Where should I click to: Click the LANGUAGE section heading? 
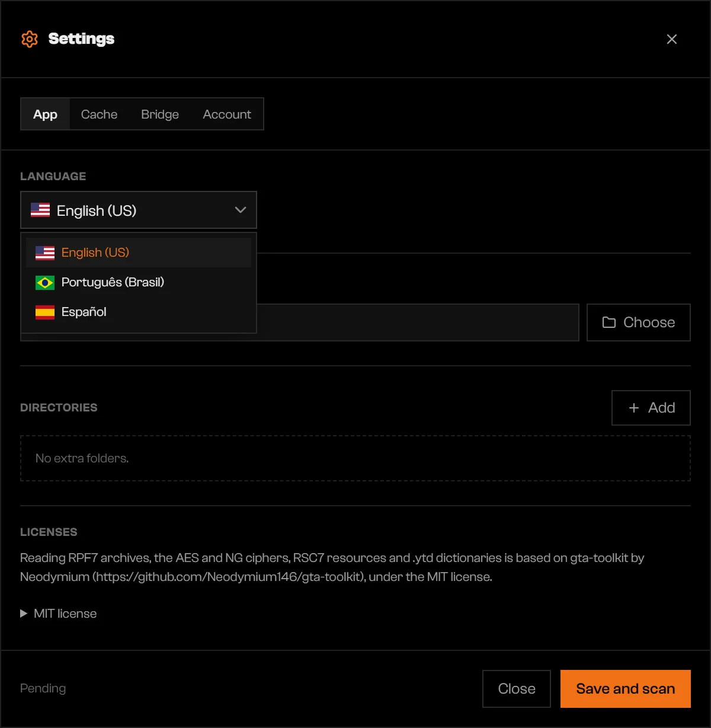53,176
